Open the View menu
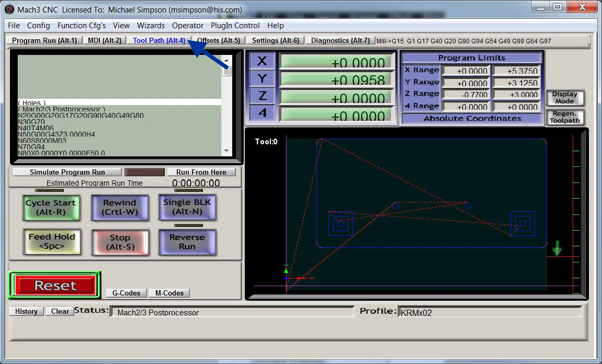 [x=121, y=25]
